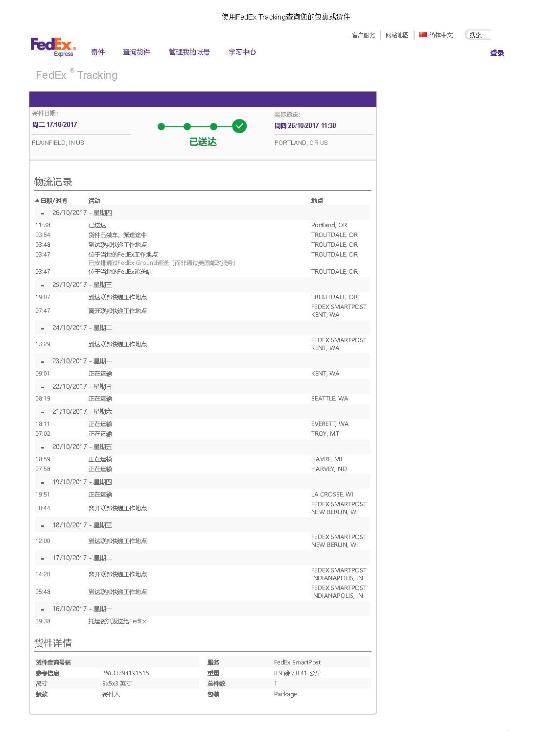This screenshot has height=756, width=534.
Task: Open the 查询货件 menu
Action: 137,52
